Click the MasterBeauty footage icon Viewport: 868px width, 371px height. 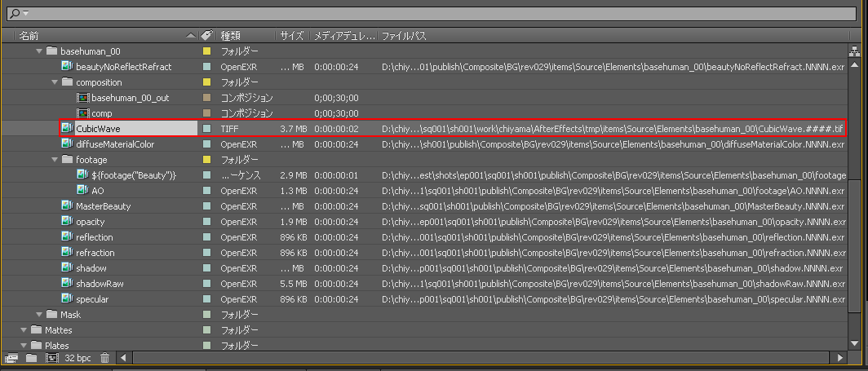coord(68,205)
